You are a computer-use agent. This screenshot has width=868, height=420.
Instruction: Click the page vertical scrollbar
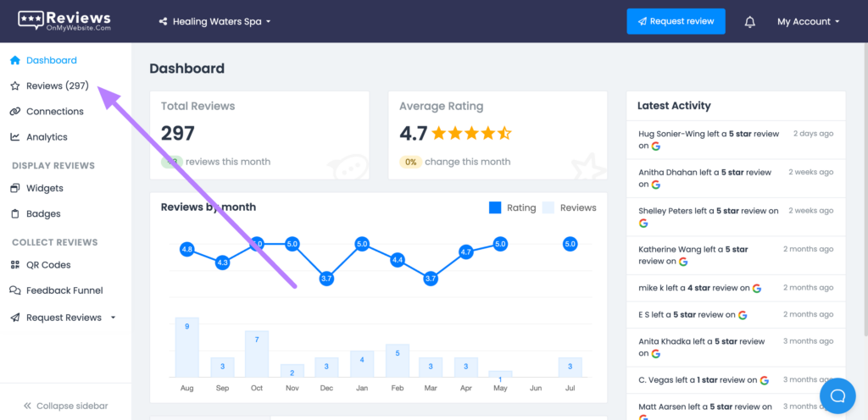865,188
